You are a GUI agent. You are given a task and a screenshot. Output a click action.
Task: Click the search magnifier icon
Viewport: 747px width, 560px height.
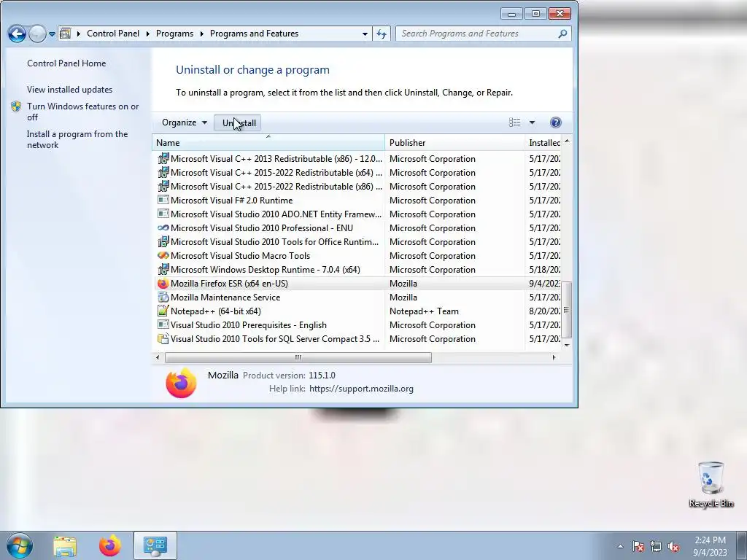pos(562,34)
